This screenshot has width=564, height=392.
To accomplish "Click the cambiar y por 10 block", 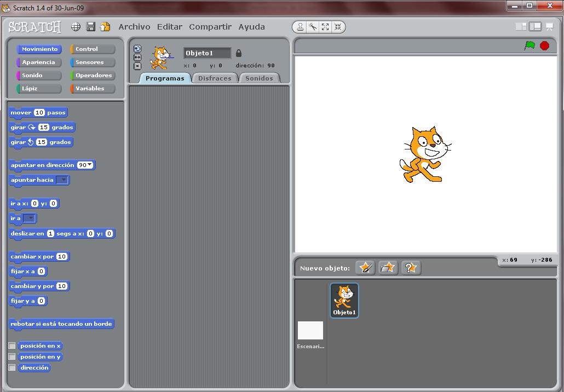I will [39, 286].
